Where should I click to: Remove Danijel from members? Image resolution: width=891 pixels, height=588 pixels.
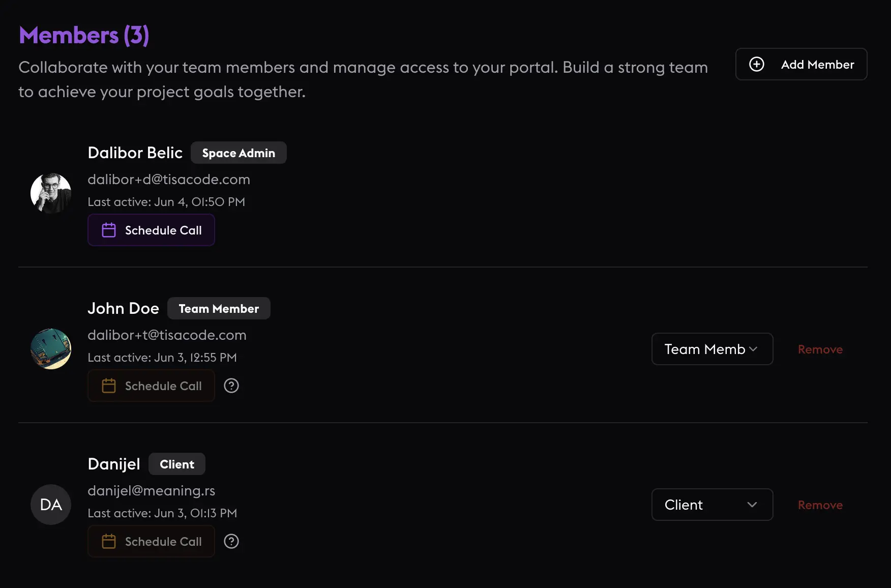820,505
